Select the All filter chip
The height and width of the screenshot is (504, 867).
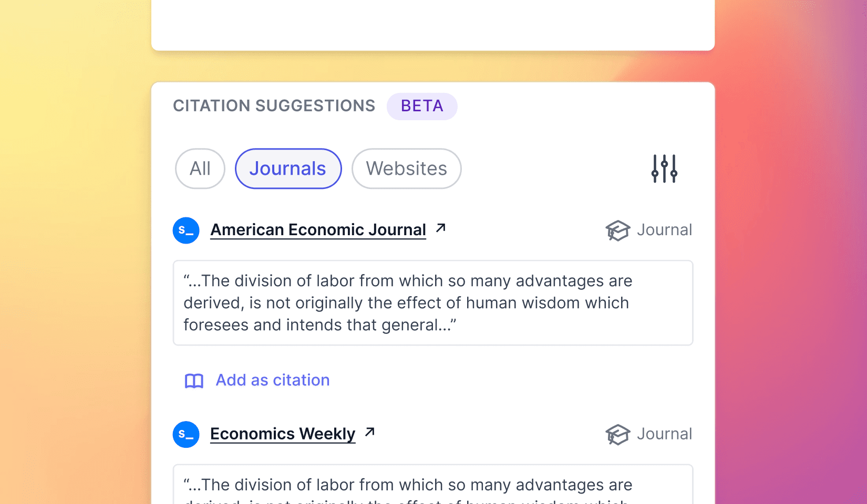200,169
